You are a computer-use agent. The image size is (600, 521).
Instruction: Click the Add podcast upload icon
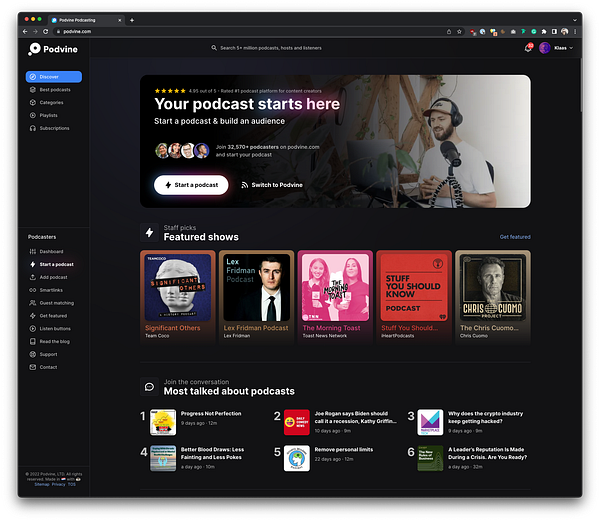[33, 277]
